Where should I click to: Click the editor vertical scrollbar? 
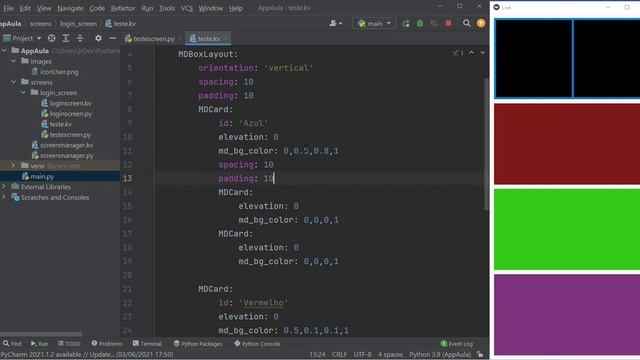(486, 144)
